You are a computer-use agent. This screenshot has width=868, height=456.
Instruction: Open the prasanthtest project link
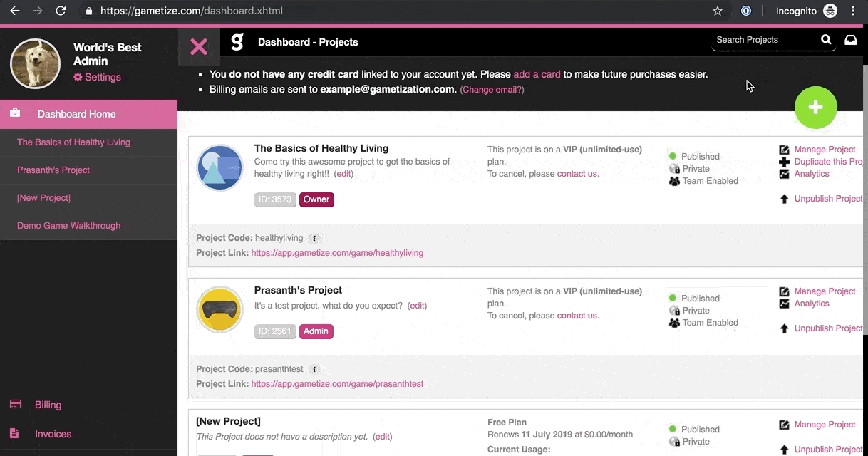point(337,384)
